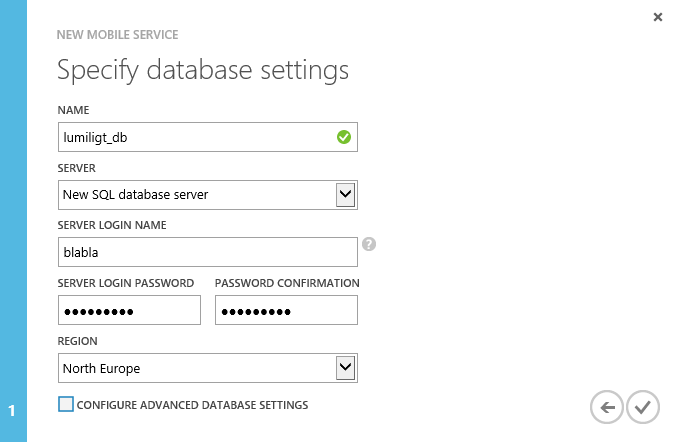This screenshot has width=675, height=442.
Task: Click the 'NEW MOBILE SERVICE' title text
Action: tap(118, 35)
